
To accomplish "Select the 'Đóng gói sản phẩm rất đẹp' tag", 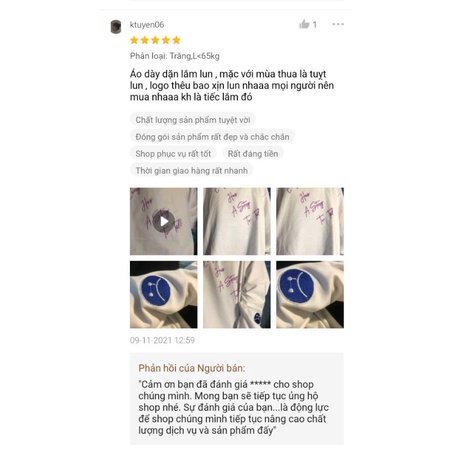I will 212,137.
